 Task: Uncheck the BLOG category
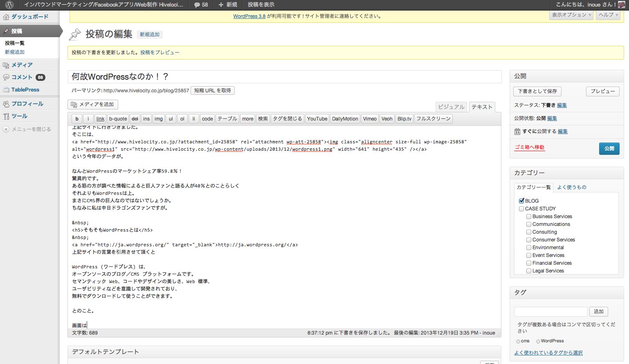[x=521, y=200]
